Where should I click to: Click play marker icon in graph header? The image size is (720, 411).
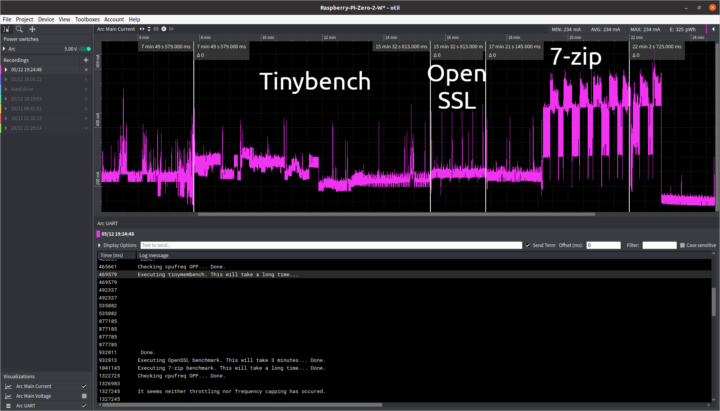171,29
